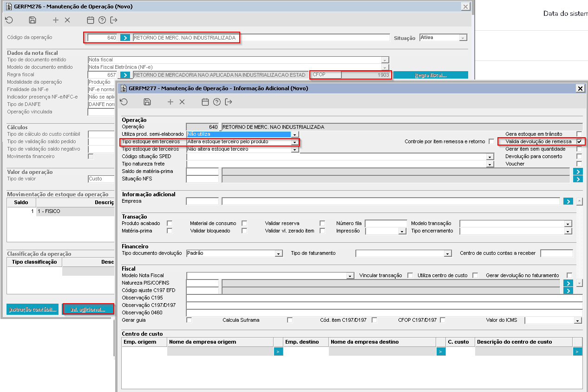Open Valor do ICMS dropdown
Viewport: 588px width, 392px height.
(x=578, y=320)
